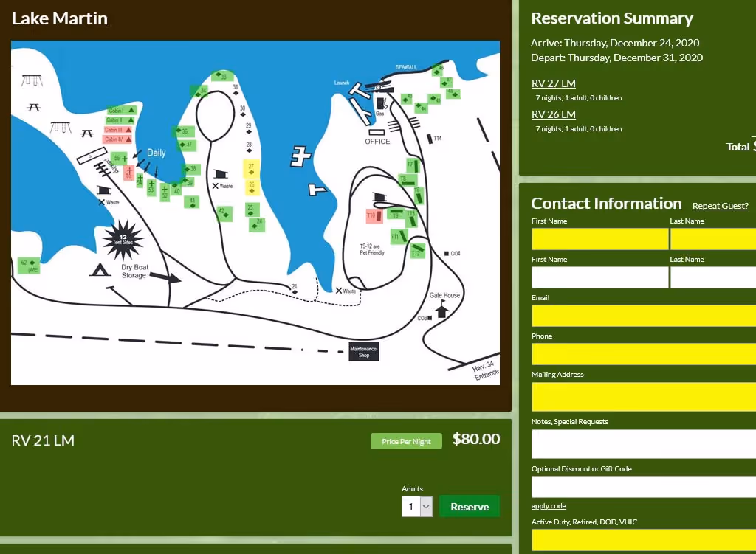Select green site 41 on the map
This screenshot has height=554, width=756.
[x=192, y=201]
